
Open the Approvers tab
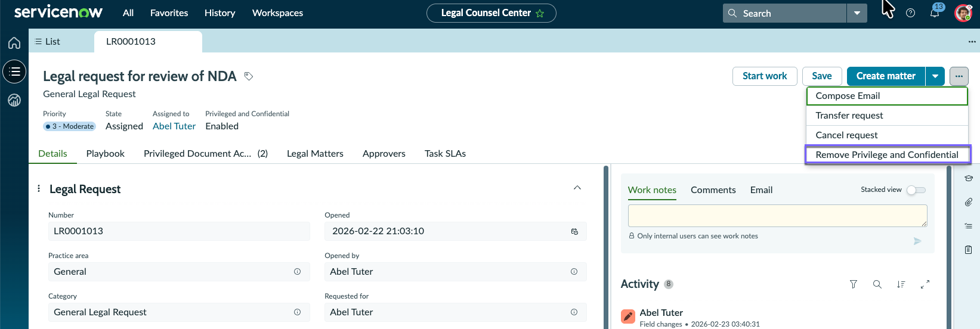tap(384, 154)
